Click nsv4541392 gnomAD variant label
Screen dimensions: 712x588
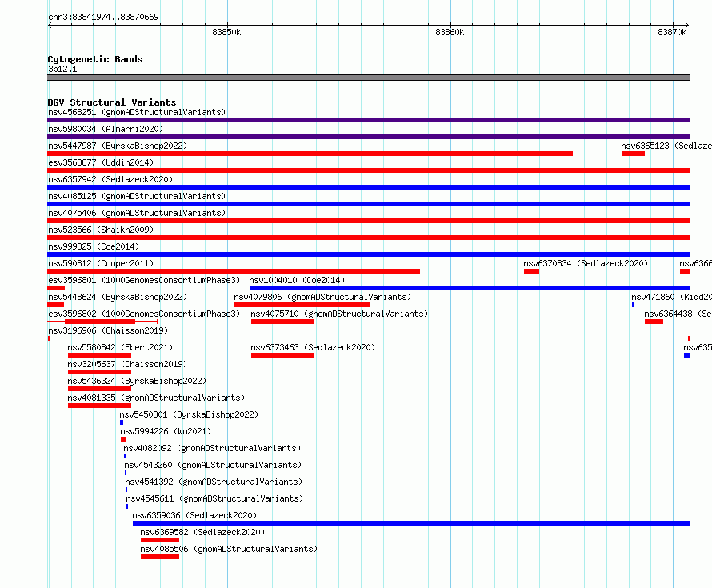214,482
